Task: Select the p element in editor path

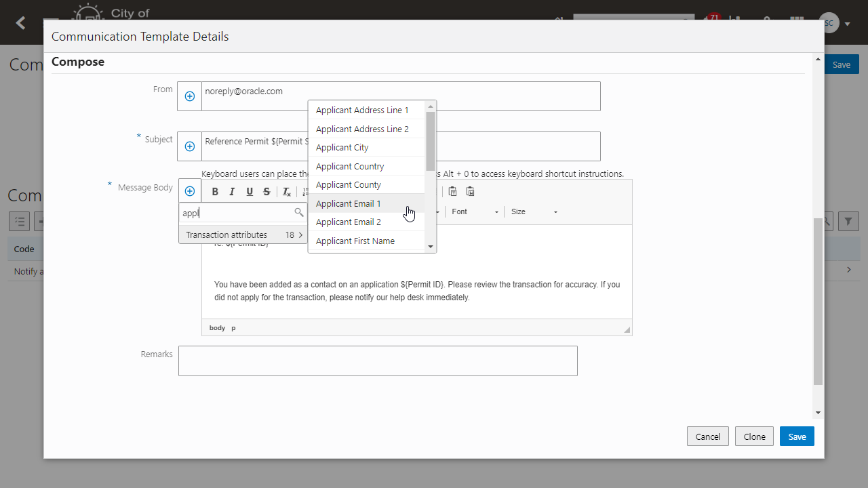Action: click(x=234, y=328)
